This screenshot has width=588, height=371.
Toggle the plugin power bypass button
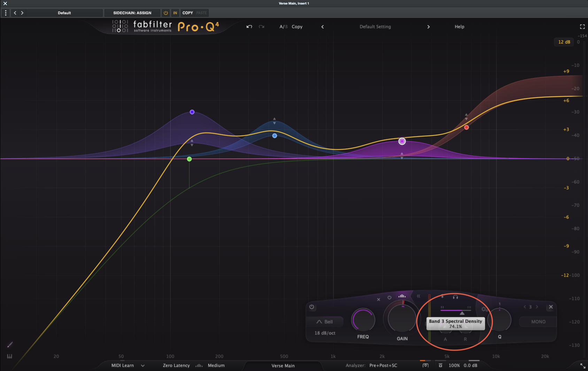click(x=166, y=13)
